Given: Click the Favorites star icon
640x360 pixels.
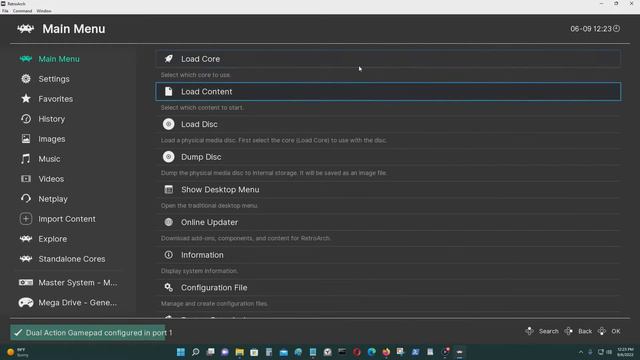Looking at the screenshot, I should (x=26, y=99).
